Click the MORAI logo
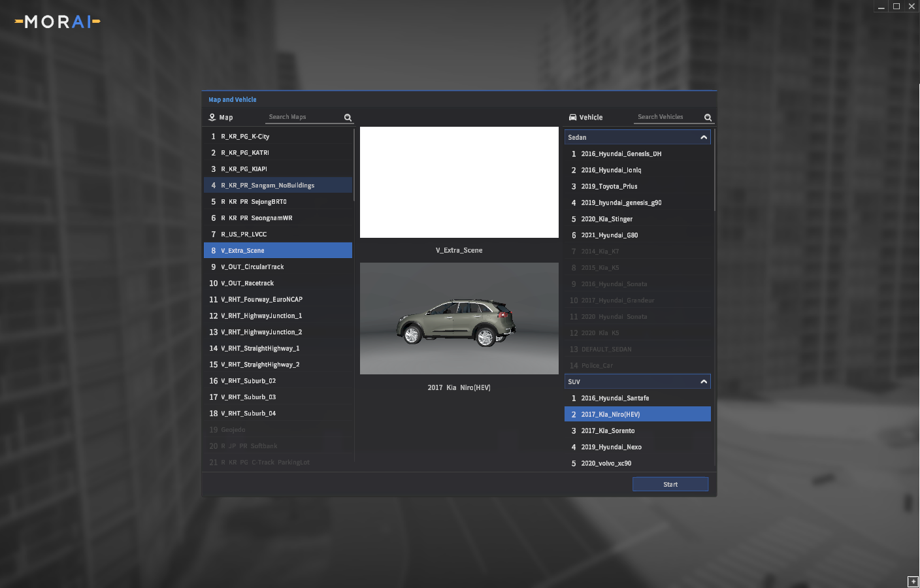Image resolution: width=920 pixels, height=588 pixels. pos(57,22)
